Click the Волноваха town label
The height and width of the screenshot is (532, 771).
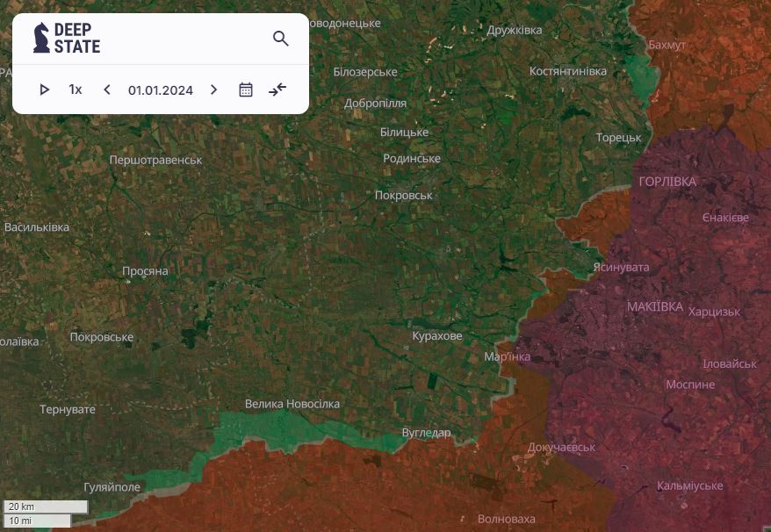click(506, 519)
